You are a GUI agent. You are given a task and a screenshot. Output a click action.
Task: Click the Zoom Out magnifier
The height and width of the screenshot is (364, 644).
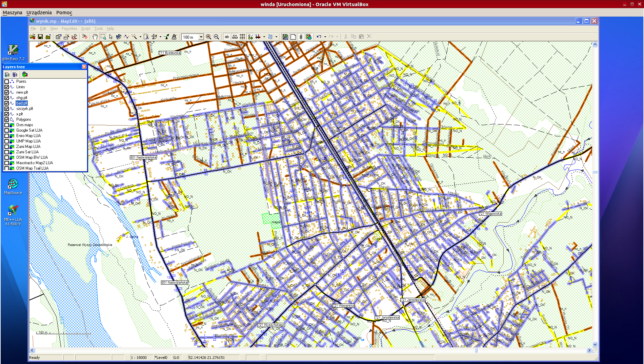pyautogui.click(x=216, y=37)
